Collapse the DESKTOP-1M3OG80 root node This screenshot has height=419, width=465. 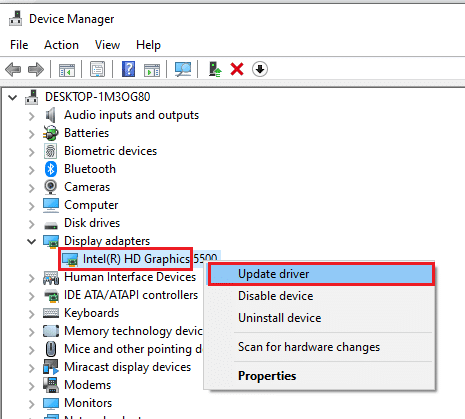point(13,98)
